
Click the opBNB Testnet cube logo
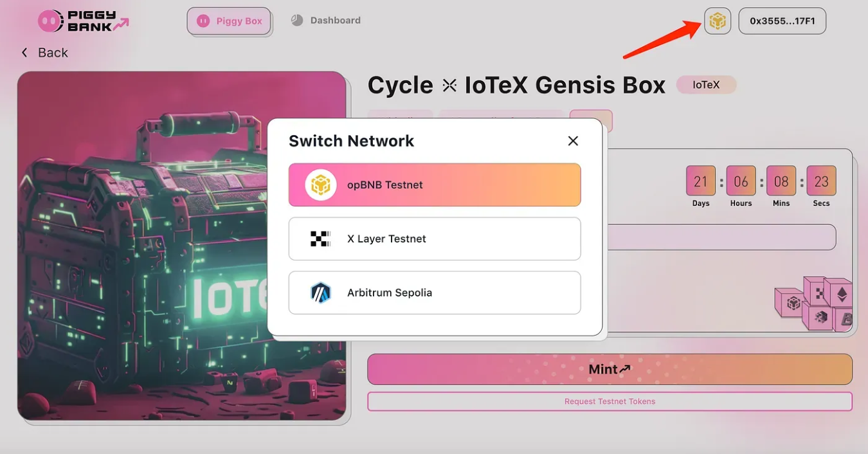(x=321, y=185)
